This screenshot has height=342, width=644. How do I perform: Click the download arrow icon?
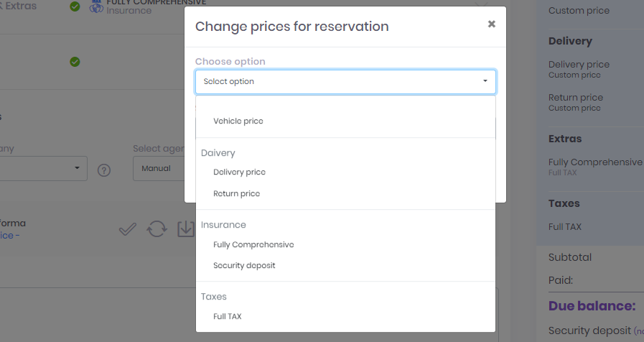pyautogui.click(x=185, y=229)
